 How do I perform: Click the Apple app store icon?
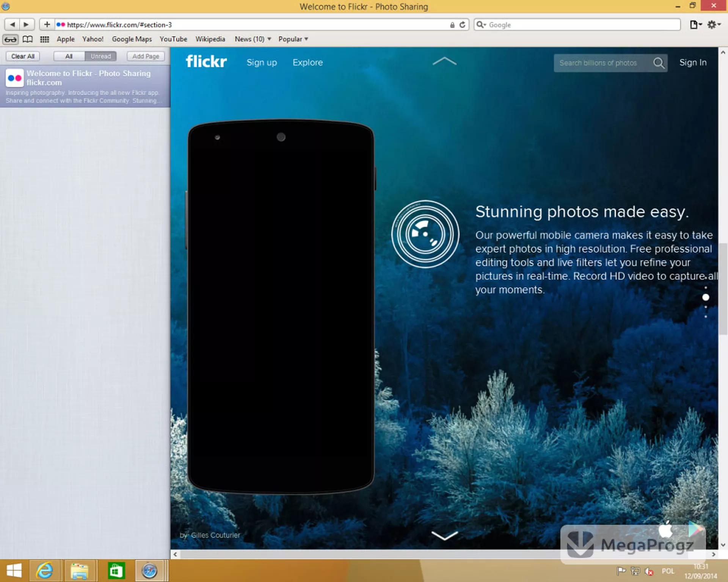click(665, 529)
